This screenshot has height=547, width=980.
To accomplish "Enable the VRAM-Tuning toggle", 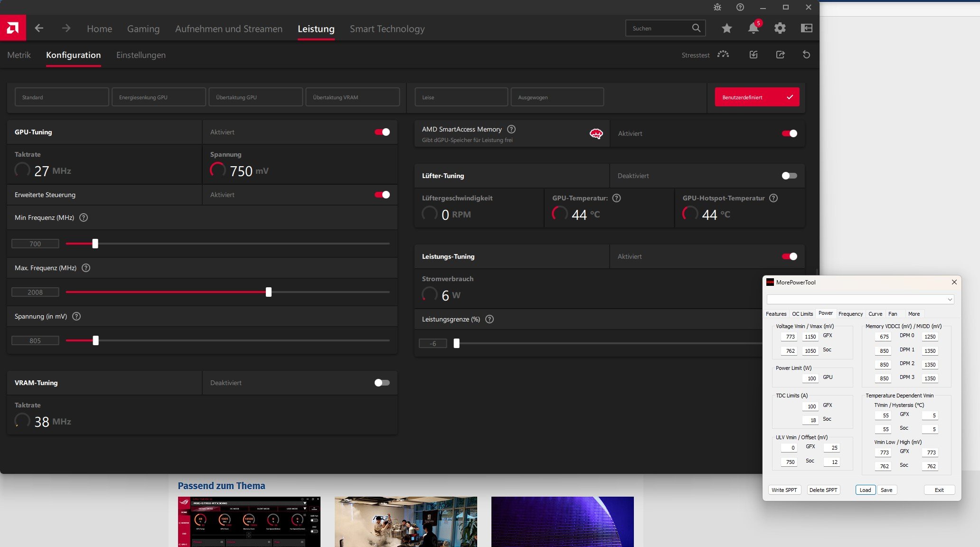I will coord(382,383).
